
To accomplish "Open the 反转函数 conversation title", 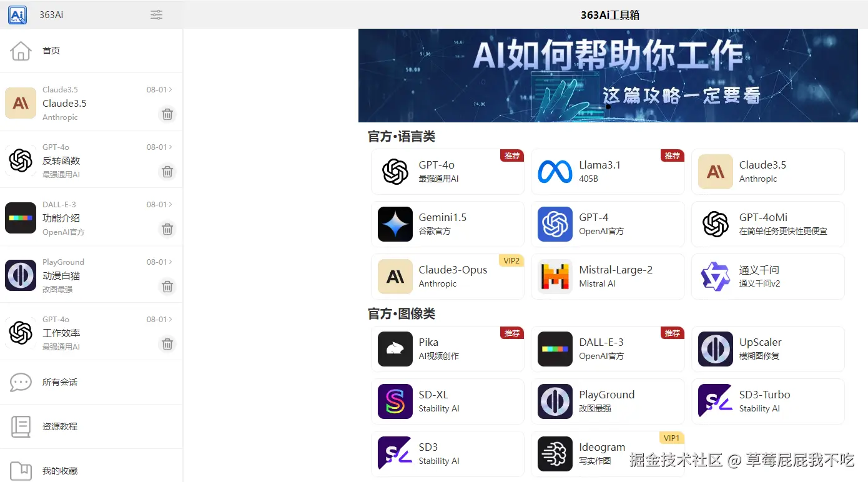I will (61, 161).
